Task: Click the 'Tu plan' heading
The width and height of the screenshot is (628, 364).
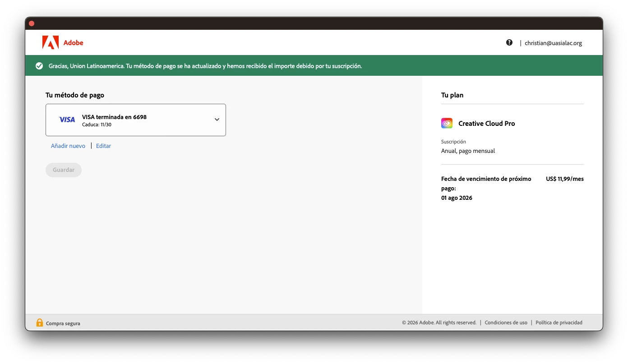Action: pos(452,95)
